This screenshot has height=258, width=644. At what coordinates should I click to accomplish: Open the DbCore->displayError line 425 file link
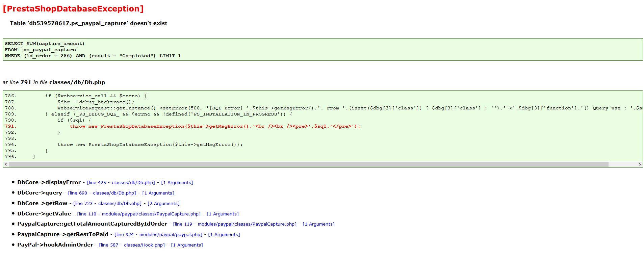click(121, 183)
